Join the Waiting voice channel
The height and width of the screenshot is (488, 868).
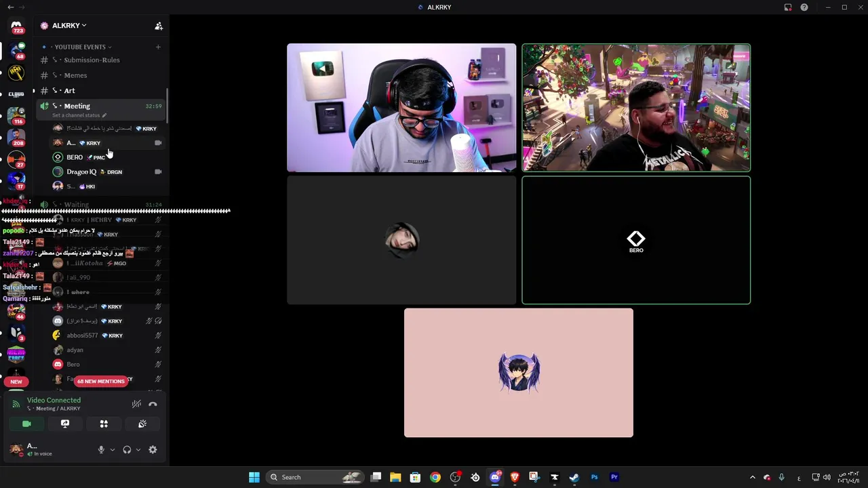tap(100, 204)
